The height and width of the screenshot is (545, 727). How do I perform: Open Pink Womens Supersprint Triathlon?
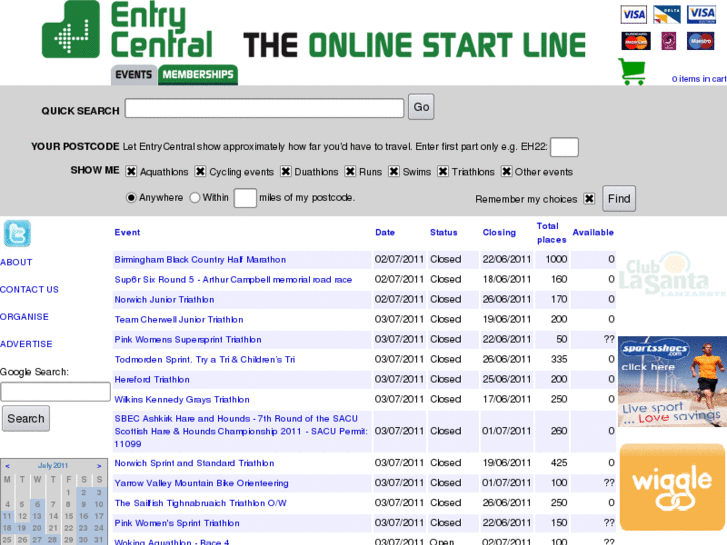tap(188, 340)
